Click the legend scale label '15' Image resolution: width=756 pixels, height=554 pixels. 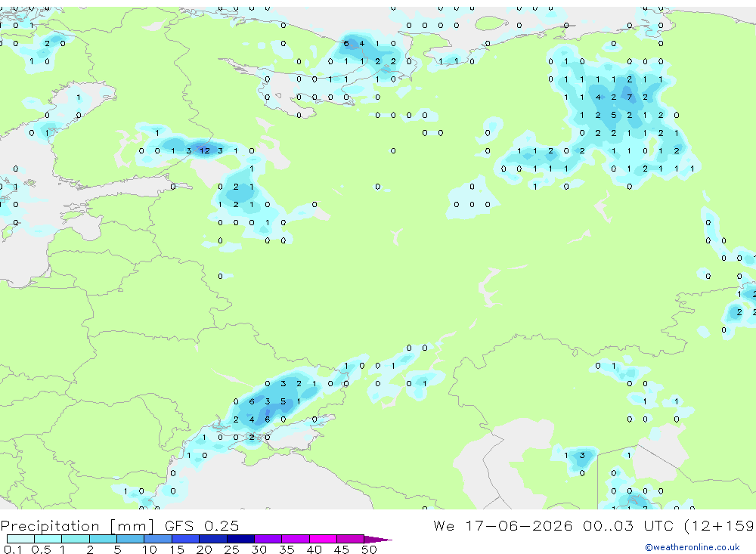tap(176, 549)
